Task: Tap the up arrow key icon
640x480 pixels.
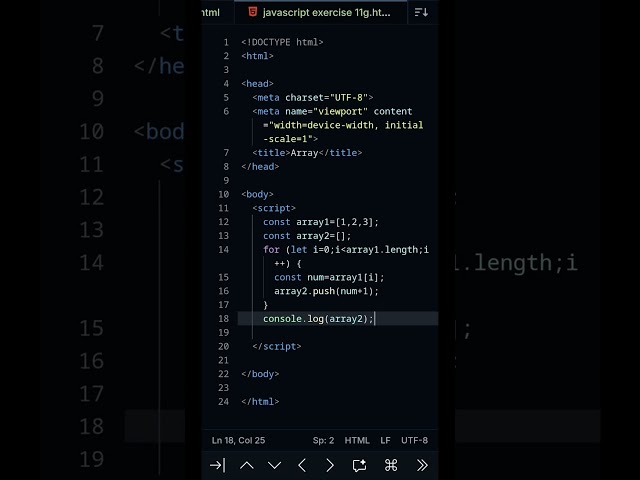Action: click(247, 465)
